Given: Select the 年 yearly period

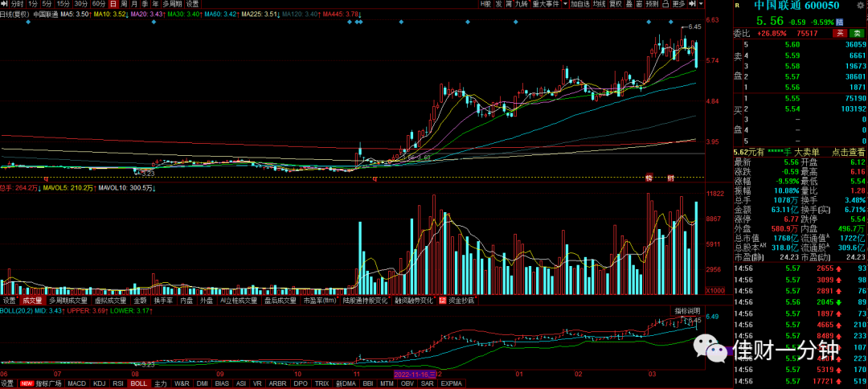Looking at the screenshot, I should pos(155,4).
